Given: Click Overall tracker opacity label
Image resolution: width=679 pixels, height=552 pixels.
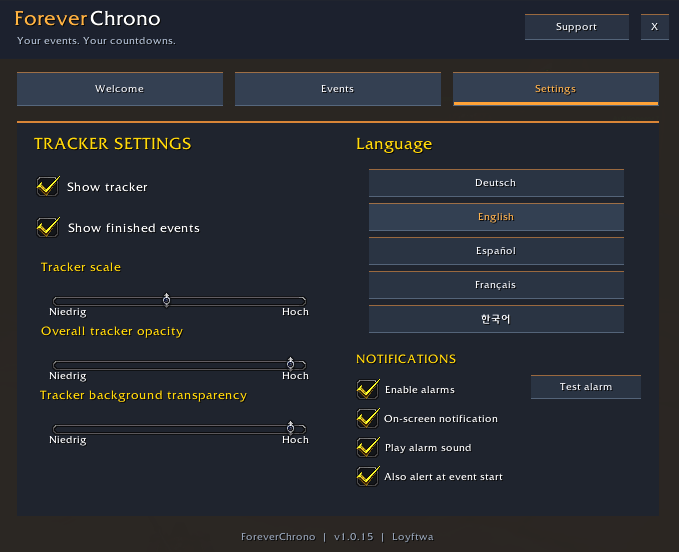Looking at the screenshot, I should pos(112,331).
